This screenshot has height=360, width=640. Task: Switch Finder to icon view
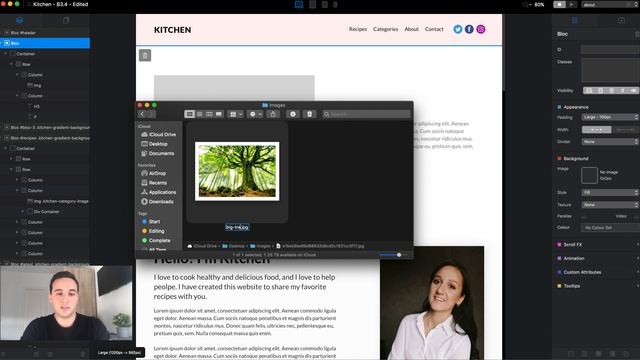[189, 114]
